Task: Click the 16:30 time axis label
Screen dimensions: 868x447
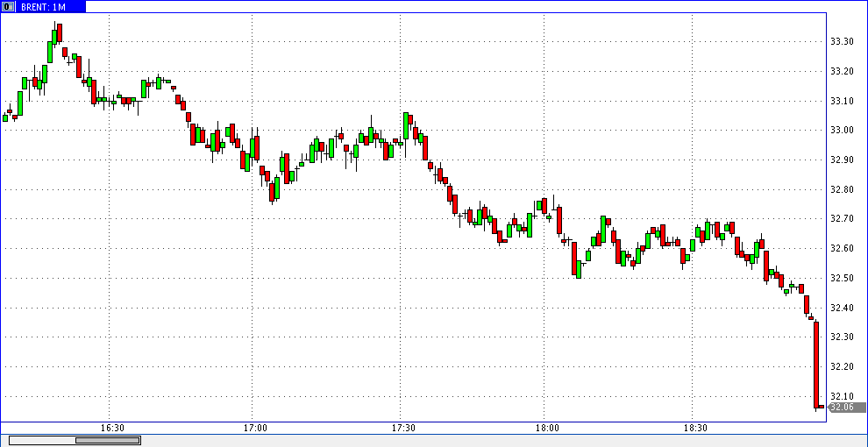Action: click(113, 429)
